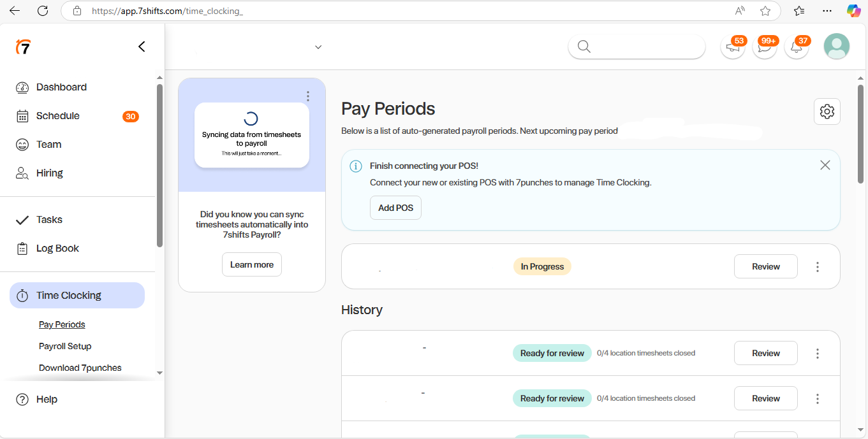Collapse the sidebar with the chevron
Screen dimensions: 868x439
coord(142,47)
